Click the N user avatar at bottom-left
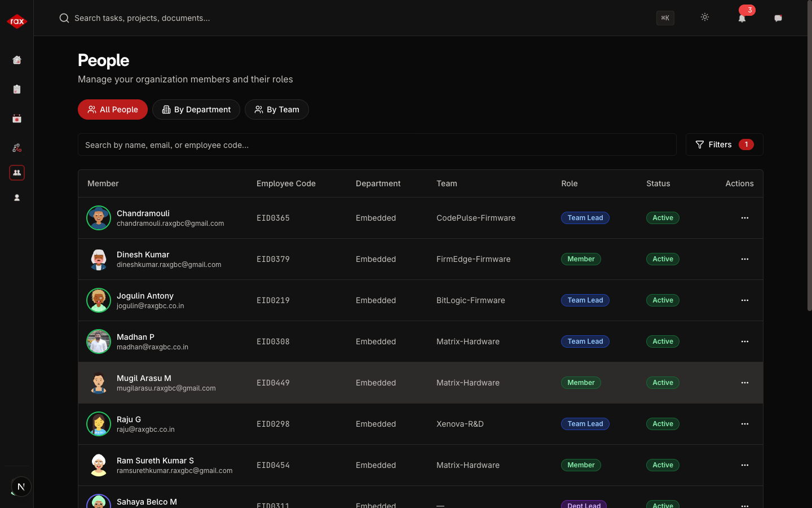 [x=21, y=487]
